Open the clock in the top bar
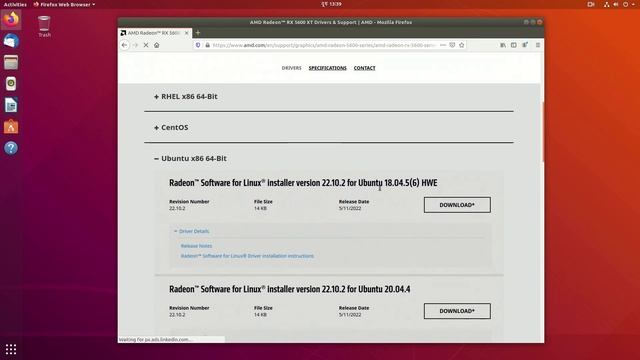 pos(331,4)
